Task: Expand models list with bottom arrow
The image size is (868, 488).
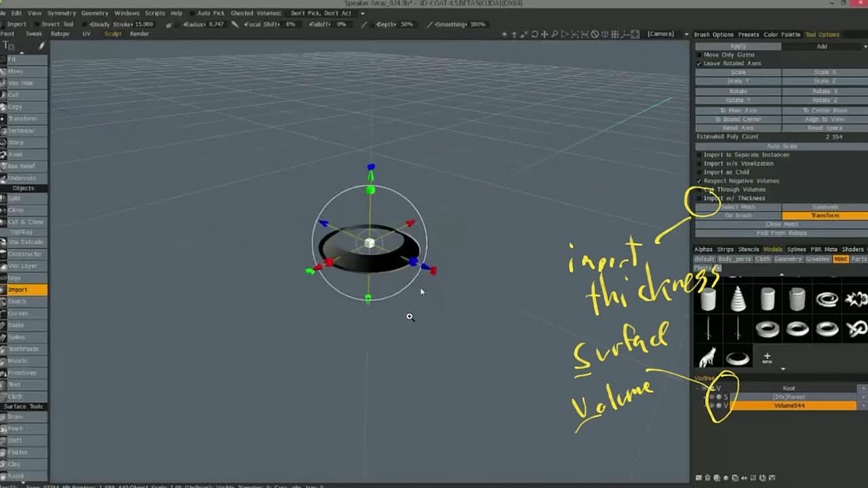Action: coord(783,369)
